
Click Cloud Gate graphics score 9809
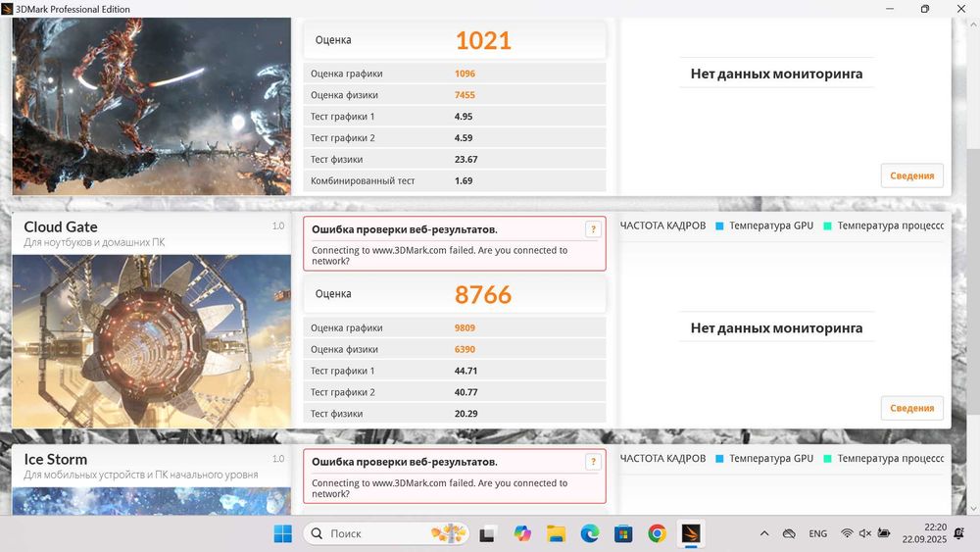point(465,328)
